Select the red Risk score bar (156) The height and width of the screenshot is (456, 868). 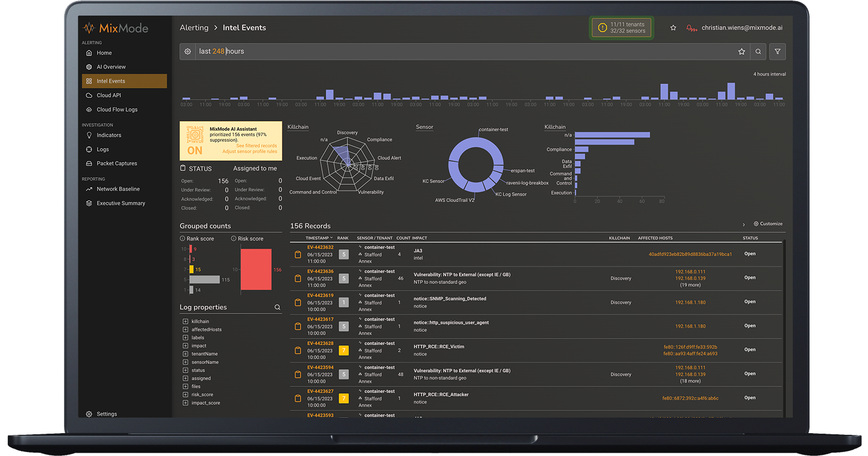pyautogui.click(x=256, y=269)
